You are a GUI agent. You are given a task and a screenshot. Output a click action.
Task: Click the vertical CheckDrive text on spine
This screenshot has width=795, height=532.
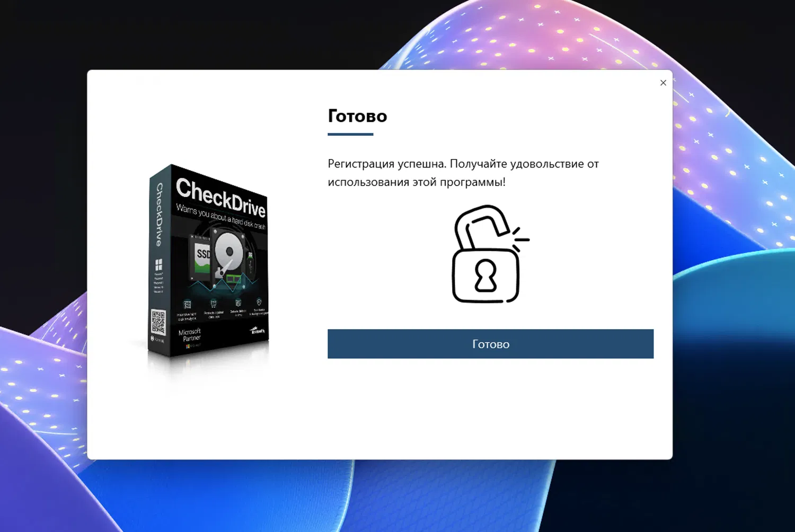158,215
